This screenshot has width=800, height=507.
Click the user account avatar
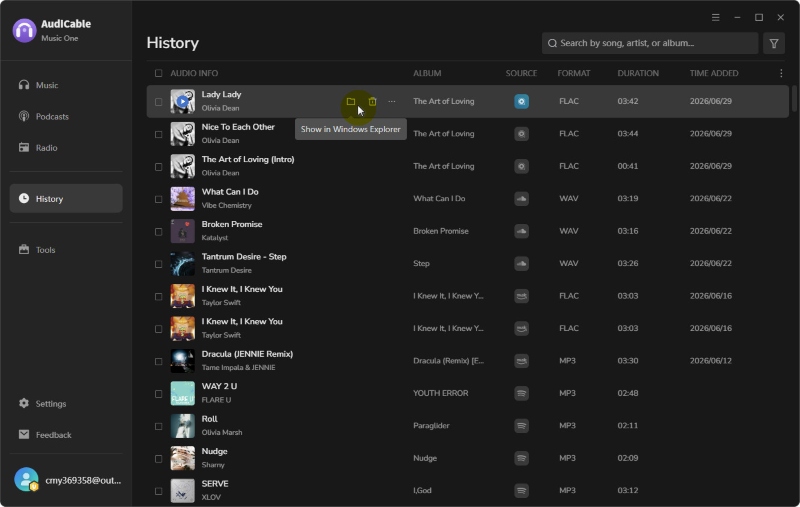click(x=26, y=479)
